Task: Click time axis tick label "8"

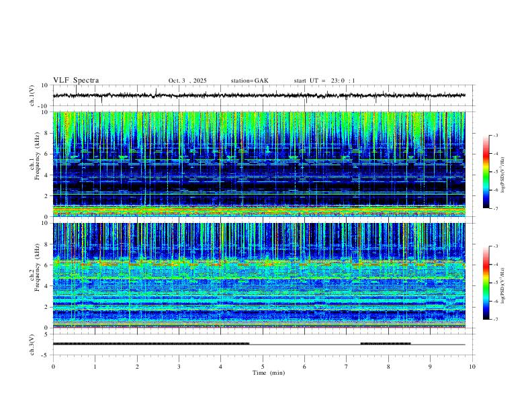Action: tap(388, 367)
